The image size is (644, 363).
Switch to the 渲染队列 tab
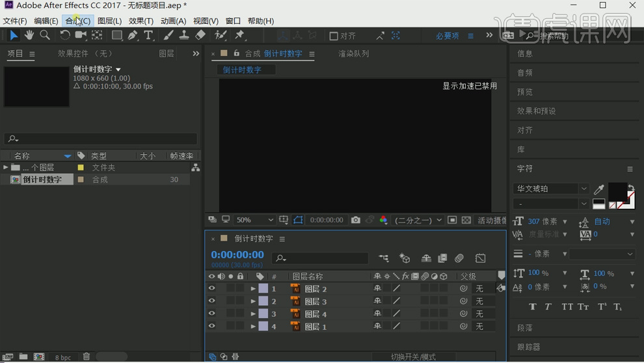coord(353,54)
